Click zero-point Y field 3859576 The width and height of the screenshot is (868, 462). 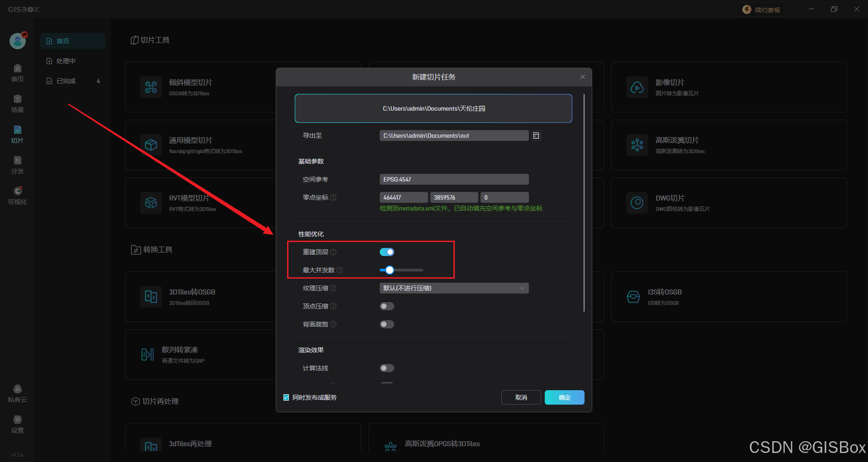point(454,197)
